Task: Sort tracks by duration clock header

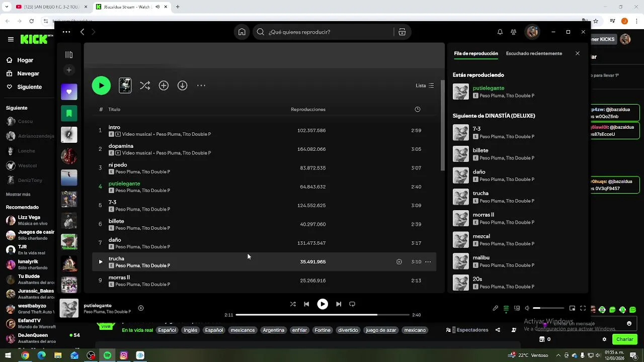Action: (x=417, y=109)
